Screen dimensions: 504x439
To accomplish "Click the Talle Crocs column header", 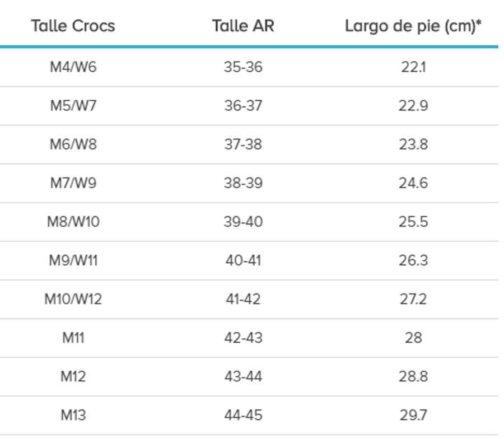I will (73, 26).
